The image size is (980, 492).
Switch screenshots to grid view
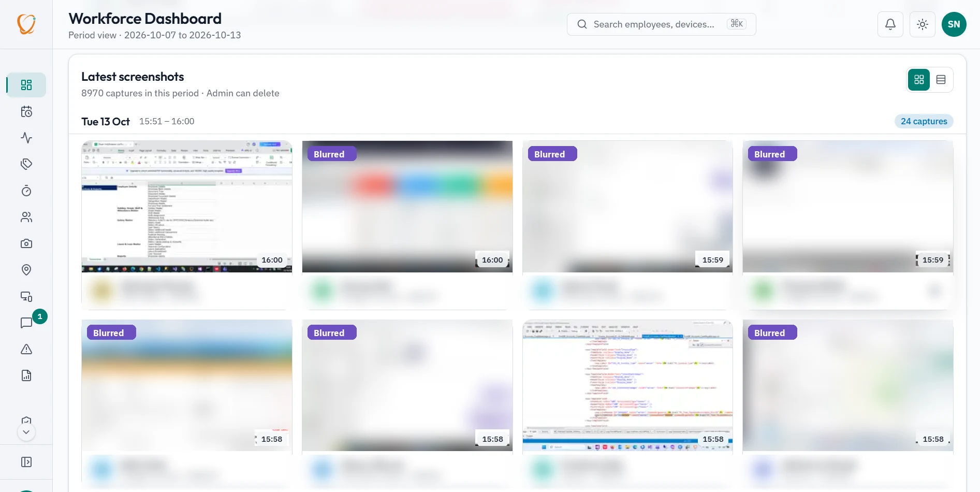(x=919, y=80)
